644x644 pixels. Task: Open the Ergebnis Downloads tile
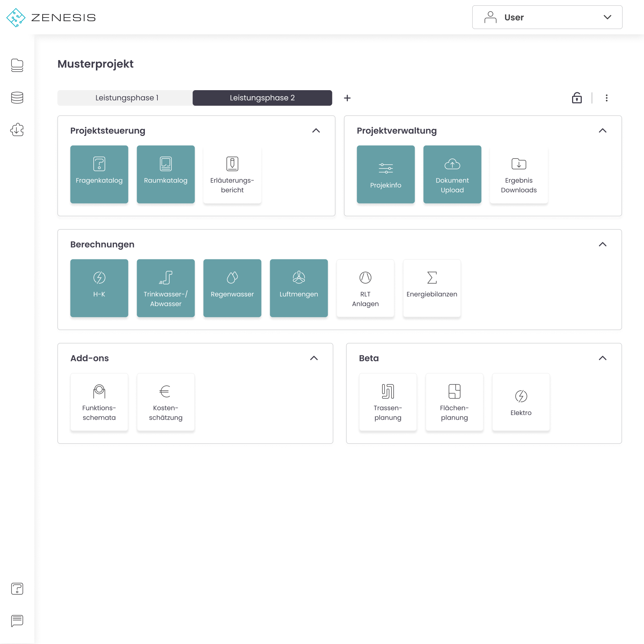519,174
